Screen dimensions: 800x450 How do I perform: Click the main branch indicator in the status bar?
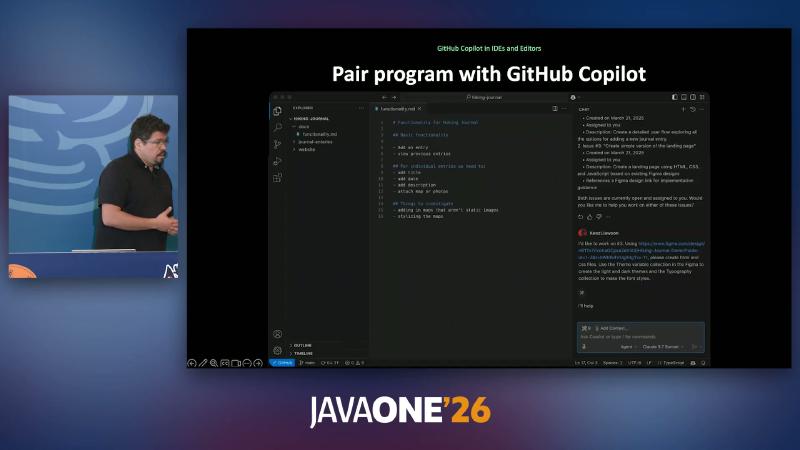(307, 363)
